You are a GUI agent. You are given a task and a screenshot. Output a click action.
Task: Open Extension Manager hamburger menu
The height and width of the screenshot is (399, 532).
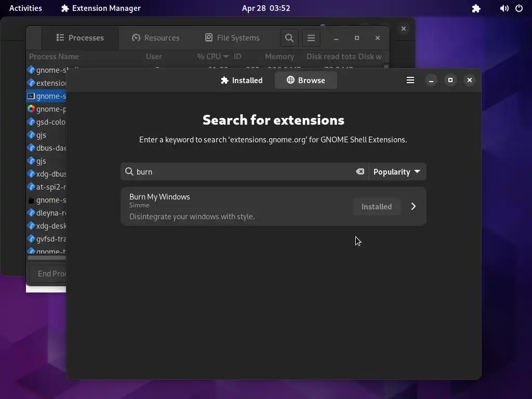coord(410,81)
